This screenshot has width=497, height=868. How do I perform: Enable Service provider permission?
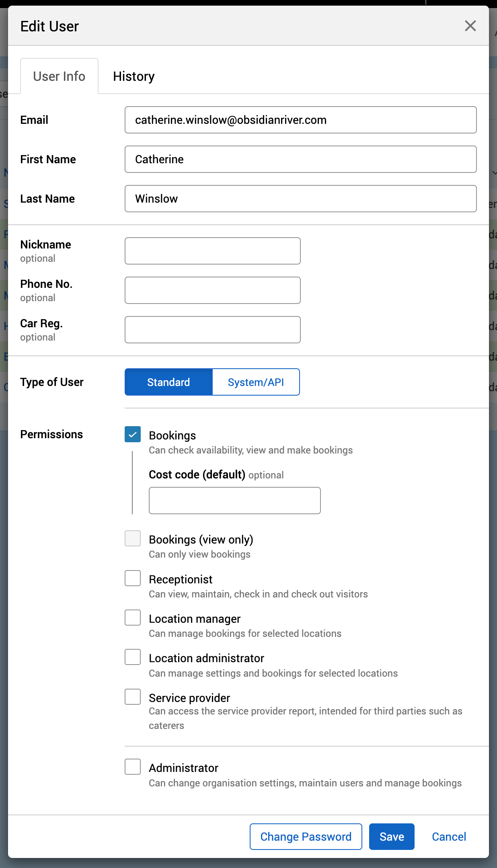[x=133, y=697]
